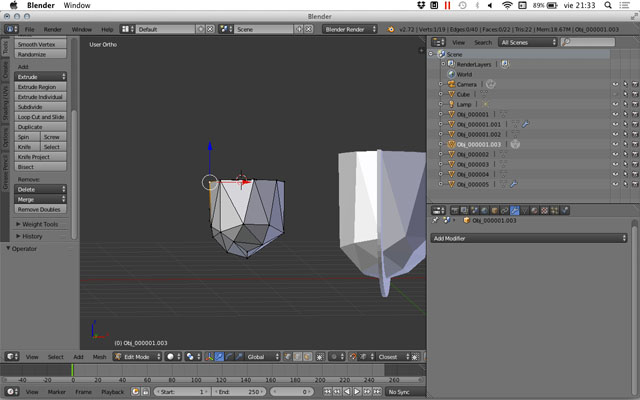Click the Knife Project button
This screenshot has width=640, height=400.
(x=40, y=157)
